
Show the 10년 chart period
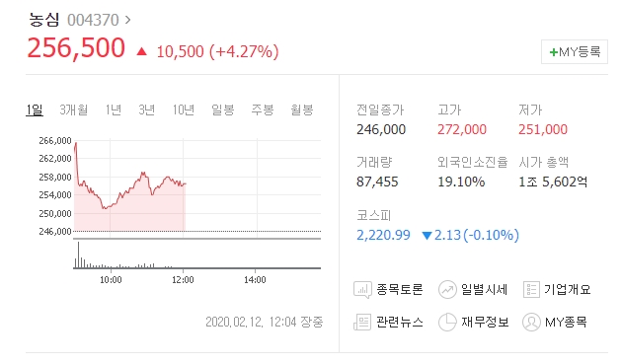184,109
